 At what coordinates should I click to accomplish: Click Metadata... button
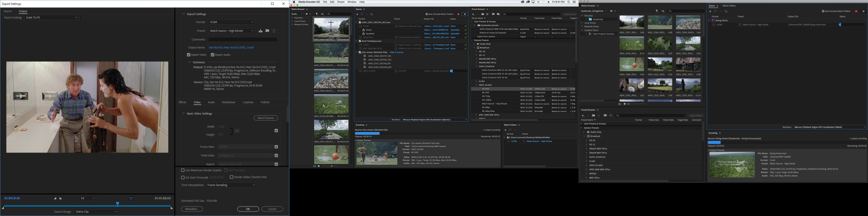[x=192, y=209]
